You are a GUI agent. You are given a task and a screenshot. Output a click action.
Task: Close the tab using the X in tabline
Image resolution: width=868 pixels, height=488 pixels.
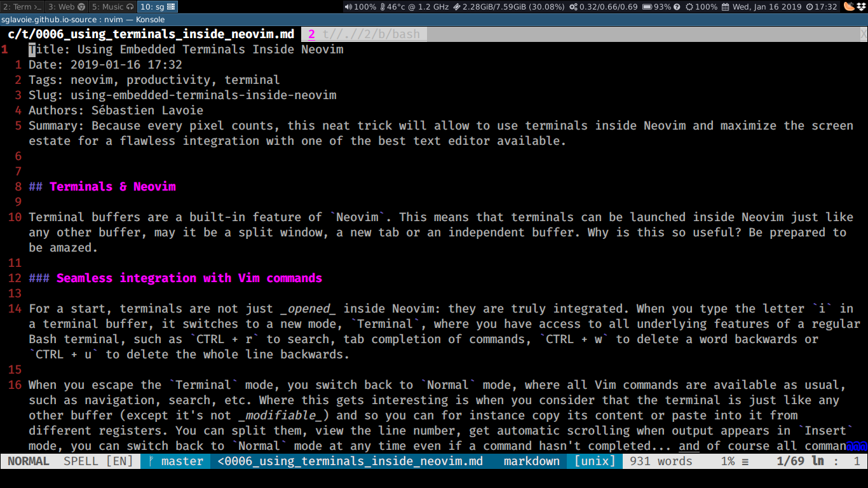(863, 34)
